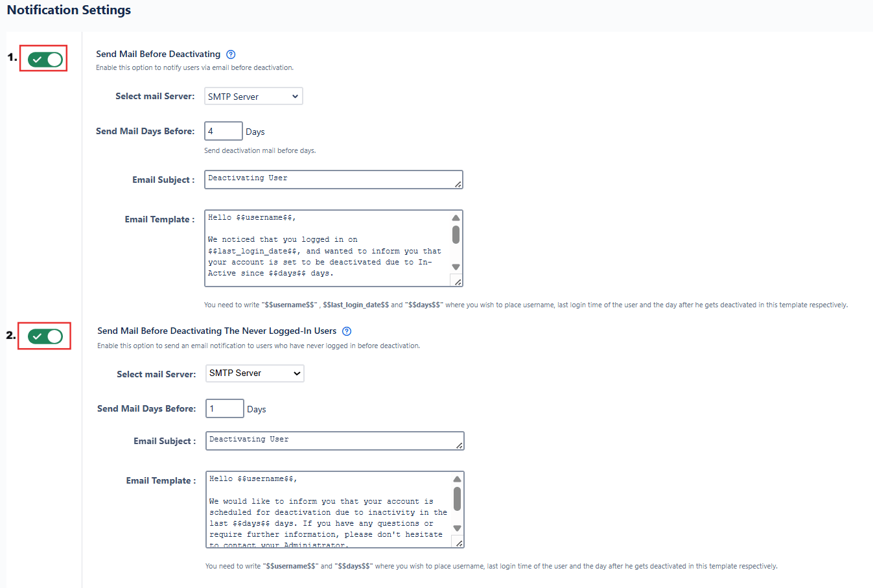Open help icon beside Send Mail Before Deactivating
The height and width of the screenshot is (588, 873).
pos(231,54)
